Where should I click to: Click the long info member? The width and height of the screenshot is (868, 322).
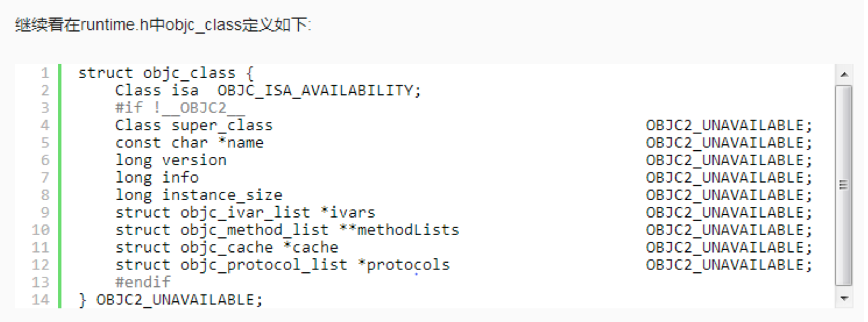[x=157, y=178]
